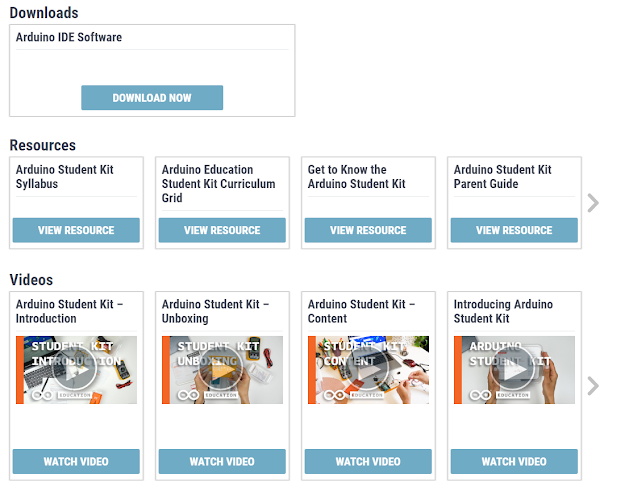Image resolution: width=625 pixels, height=491 pixels.
Task: Watch the Student Kit Unboxing video
Action: 222,462
